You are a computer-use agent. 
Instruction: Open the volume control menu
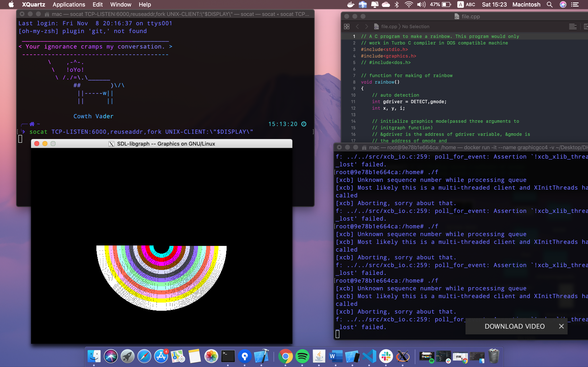(421, 4)
